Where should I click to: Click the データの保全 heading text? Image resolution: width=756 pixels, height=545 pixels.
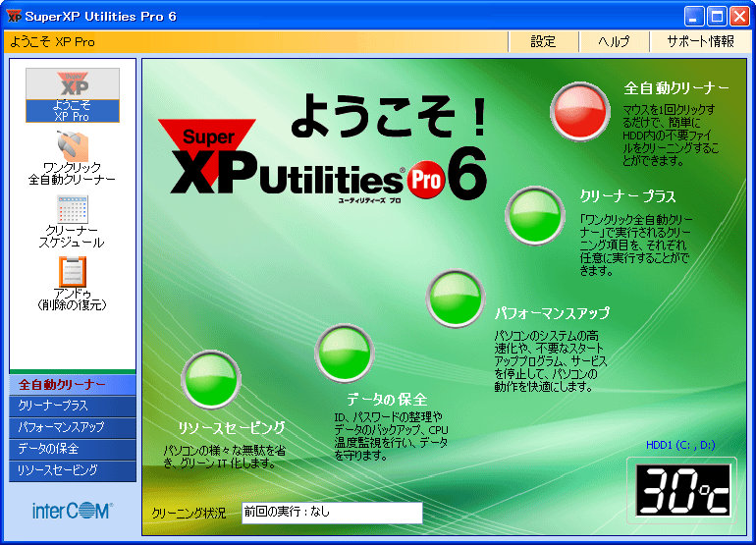[387, 399]
